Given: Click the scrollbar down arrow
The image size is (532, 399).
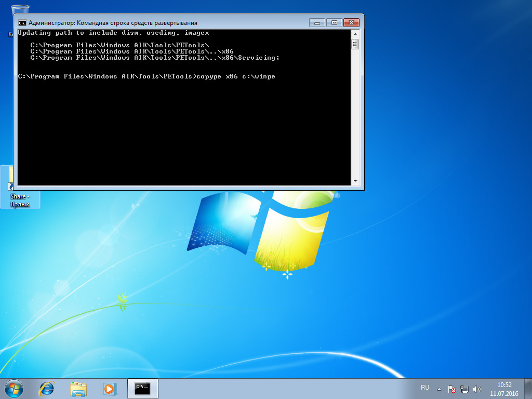Looking at the screenshot, I should [355, 181].
